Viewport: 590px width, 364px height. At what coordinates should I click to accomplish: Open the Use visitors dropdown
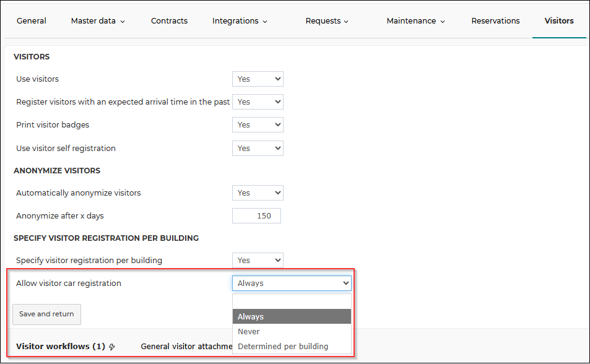point(258,79)
